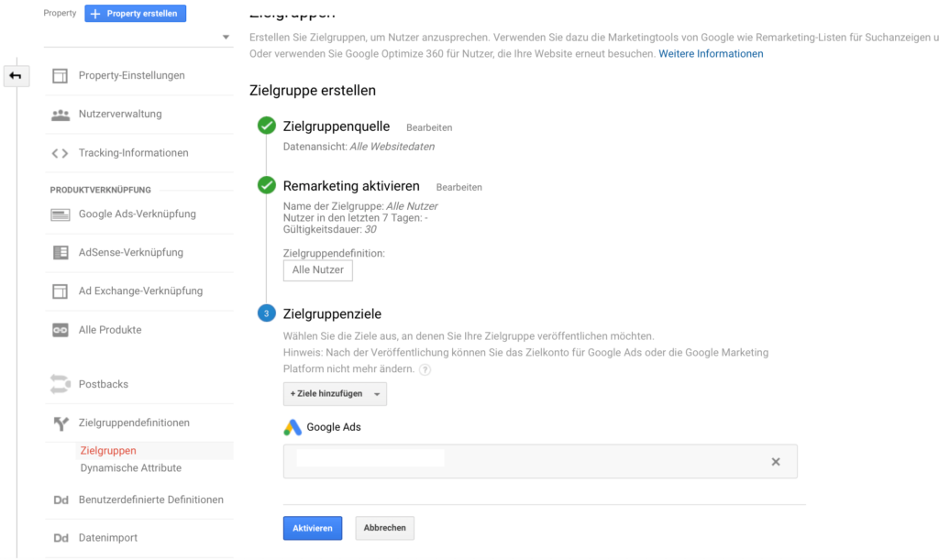This screenshot has width=939, height=560.
Task: Click Bearbeiten next to Zielgruppenquelle
Action: tap(429, 127)
